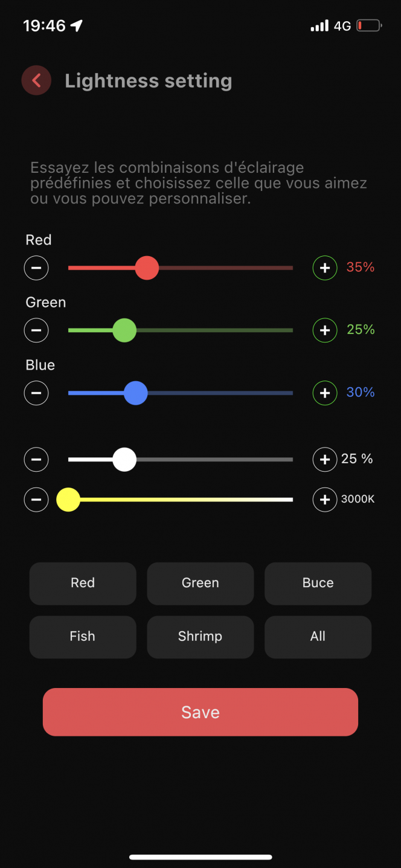Screen dimensions: 401x868
Task: Increase Green level with plus icon
Action: (325, 330)
